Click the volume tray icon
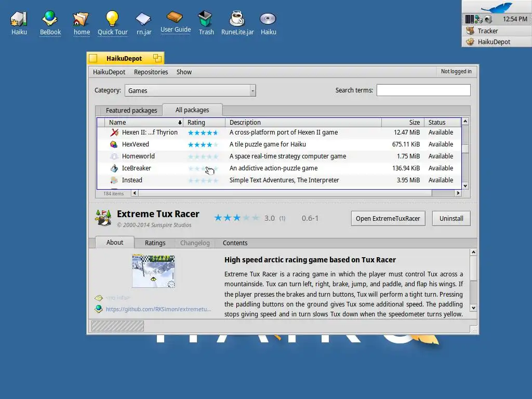The width and height of the screenshot is (532, 399). click(488, 19)
